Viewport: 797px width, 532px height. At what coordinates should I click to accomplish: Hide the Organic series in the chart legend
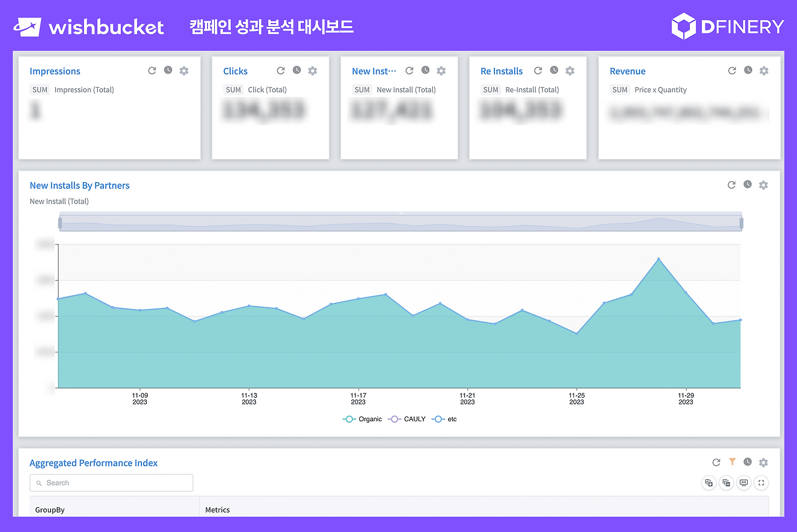click(363, 419)
